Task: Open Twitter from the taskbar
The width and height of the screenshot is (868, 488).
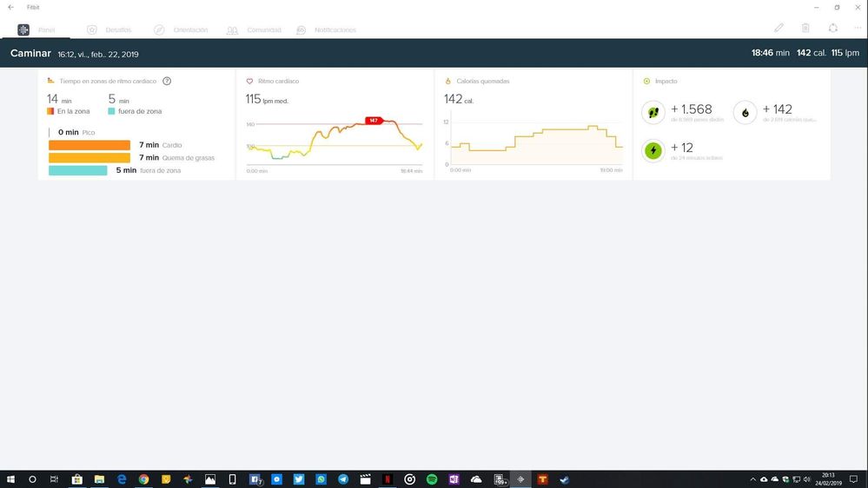Action: point(298,479)
